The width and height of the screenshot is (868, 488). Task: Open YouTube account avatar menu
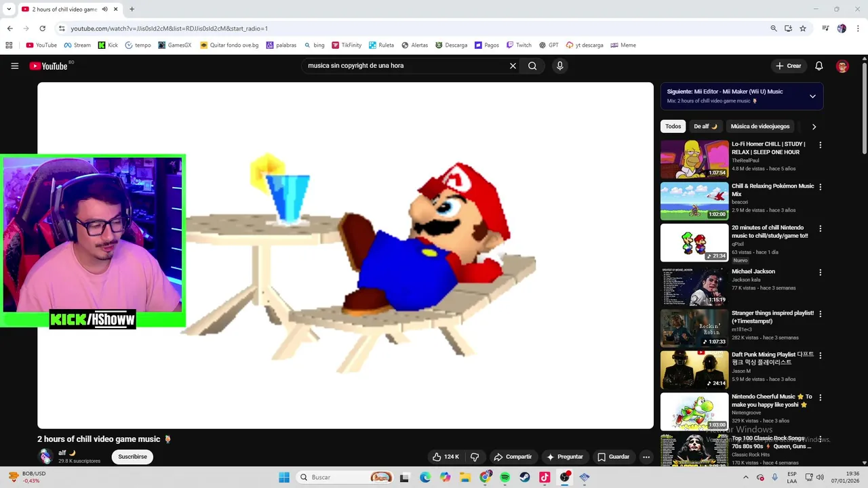(x=842, y=66)
